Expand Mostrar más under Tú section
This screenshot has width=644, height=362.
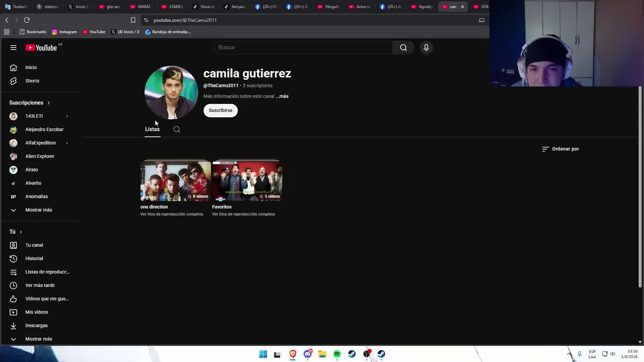(39, 339)
